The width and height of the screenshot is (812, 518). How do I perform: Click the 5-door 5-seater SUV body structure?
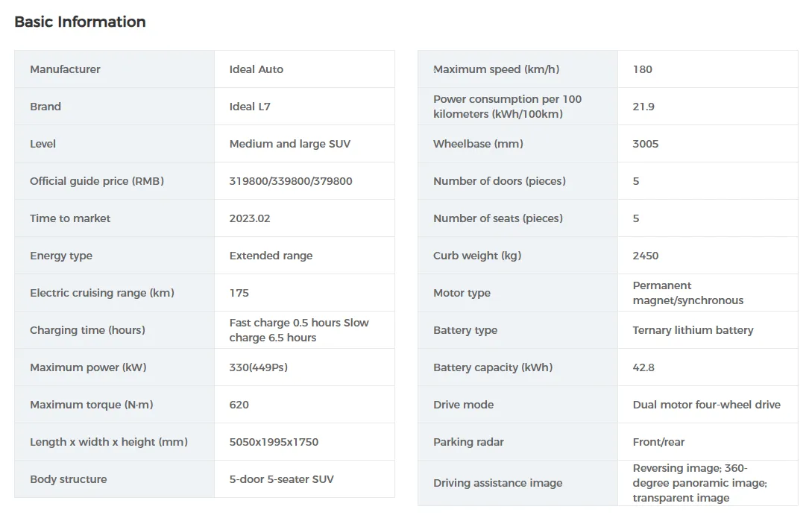click(x=282, y=479)
